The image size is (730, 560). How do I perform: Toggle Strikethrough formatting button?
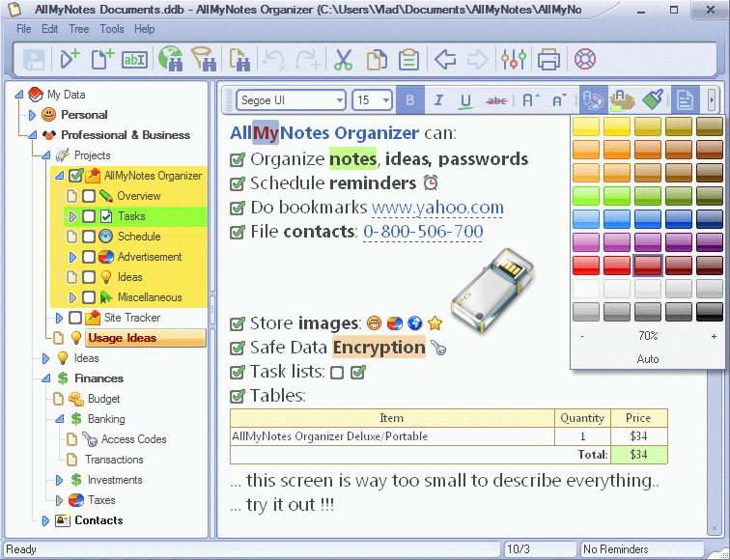(x=496, y=100)
